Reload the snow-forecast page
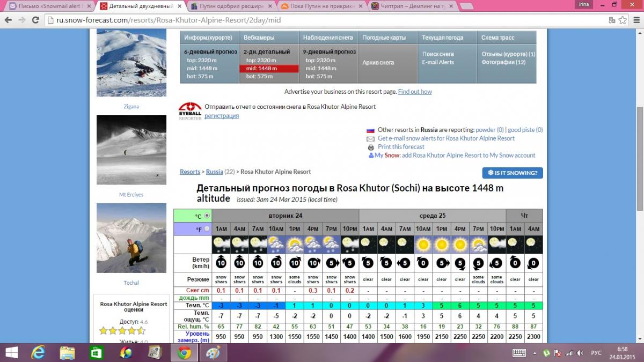Screen dimensions: 644x362 click(x=35, y=20)
